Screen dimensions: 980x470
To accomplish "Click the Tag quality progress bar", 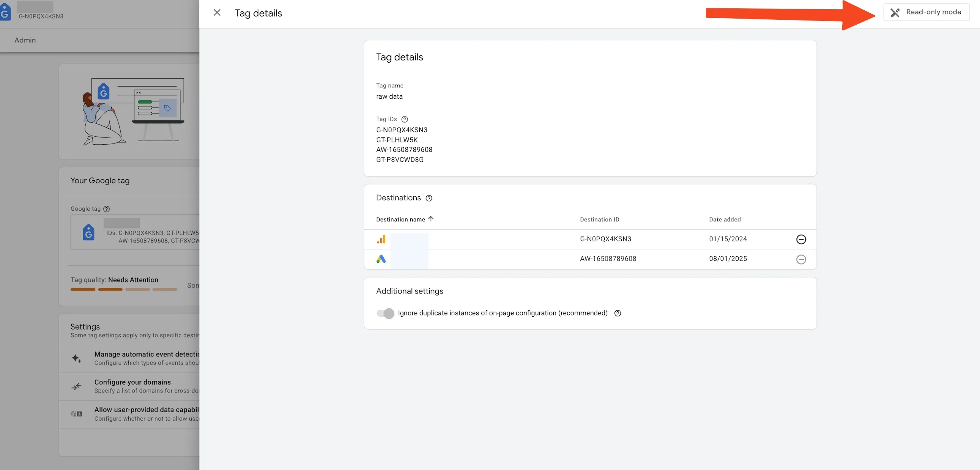I will click(124, 290).
